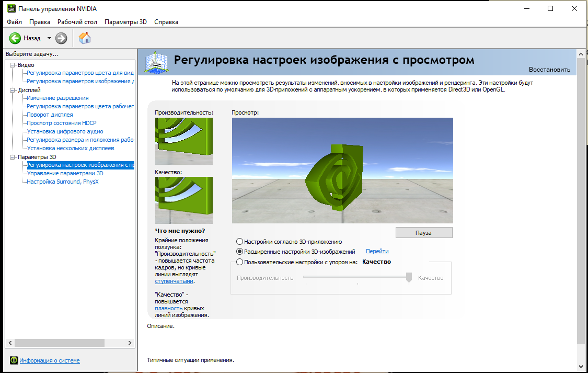588x373 pixels.
Task: Open the Справка menu
Action: coord(166,22)
